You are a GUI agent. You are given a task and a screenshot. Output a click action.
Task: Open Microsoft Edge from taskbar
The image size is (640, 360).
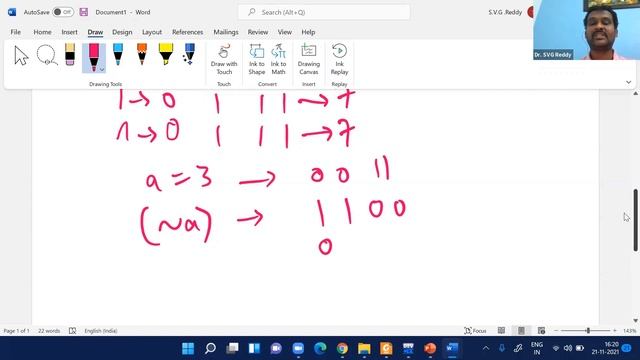(320, 348)
